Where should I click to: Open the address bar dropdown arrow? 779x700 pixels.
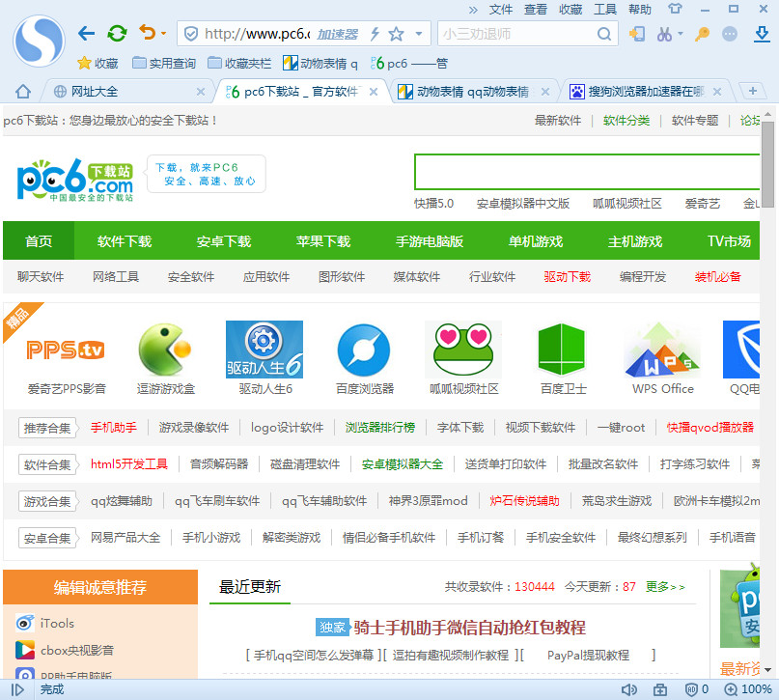coord(420,33)
